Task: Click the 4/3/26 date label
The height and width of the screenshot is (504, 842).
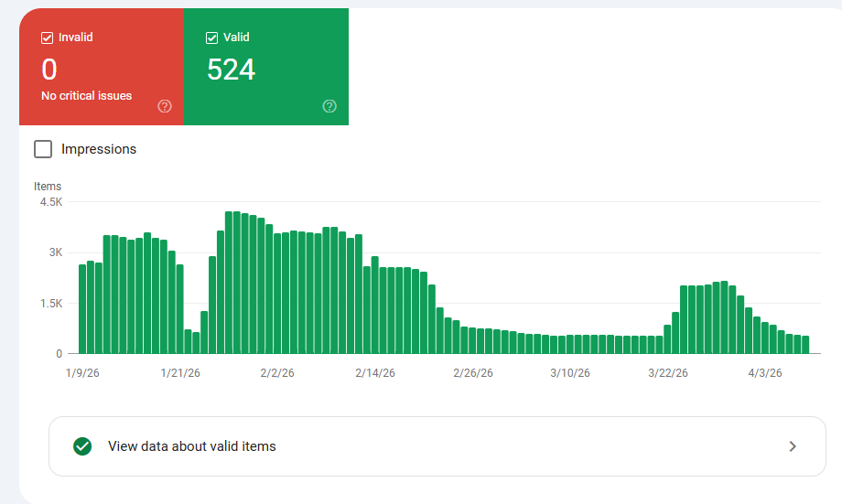Action: (765, 373)
